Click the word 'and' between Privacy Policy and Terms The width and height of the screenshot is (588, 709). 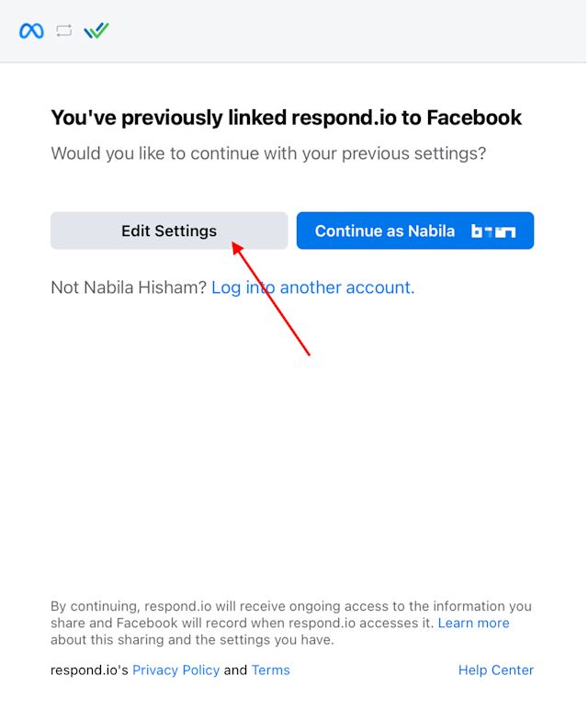click(235, 670)
